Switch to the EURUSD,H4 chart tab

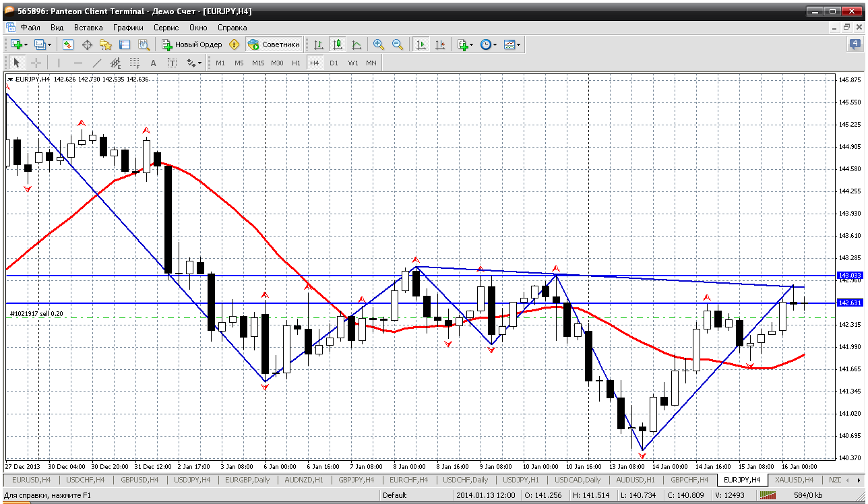[31, 480]
